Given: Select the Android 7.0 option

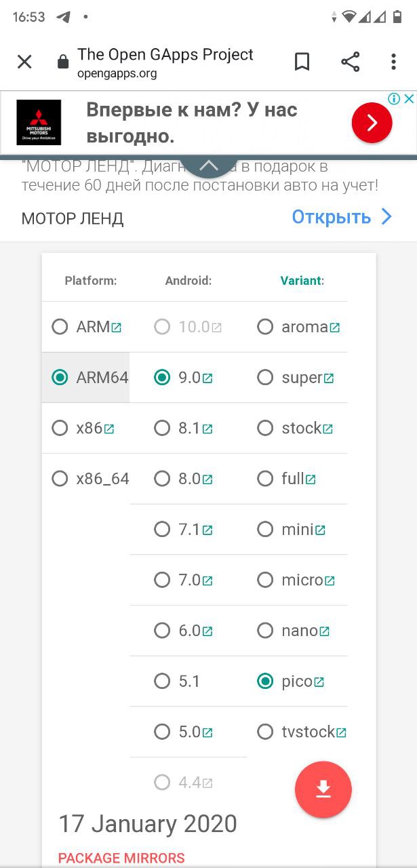Looking at the screenshot, I should [x=161, y=580].
